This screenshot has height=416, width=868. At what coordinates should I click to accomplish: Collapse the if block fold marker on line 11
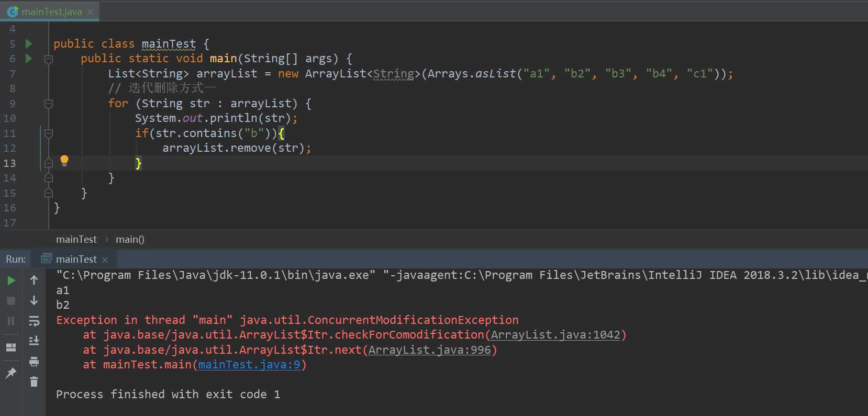(x=49, y=133)
